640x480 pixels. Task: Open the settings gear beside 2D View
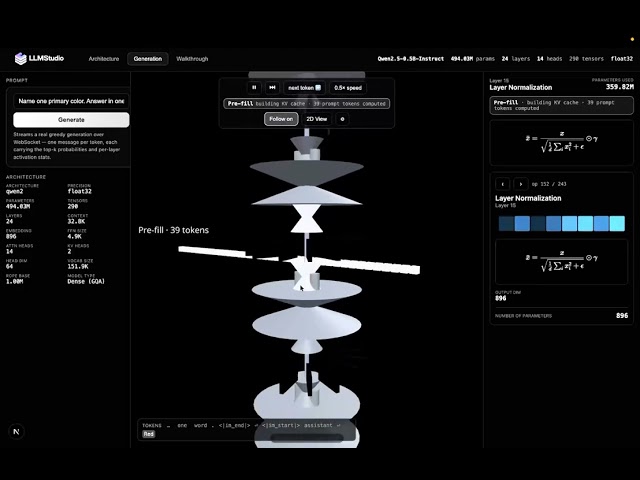(x=342, y=119)
